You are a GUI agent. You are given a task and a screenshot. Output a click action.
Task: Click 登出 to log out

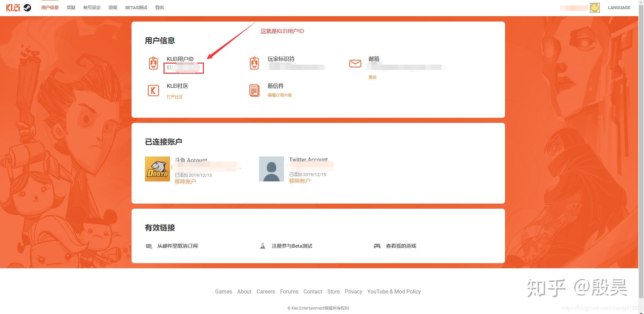coord(159,7)
